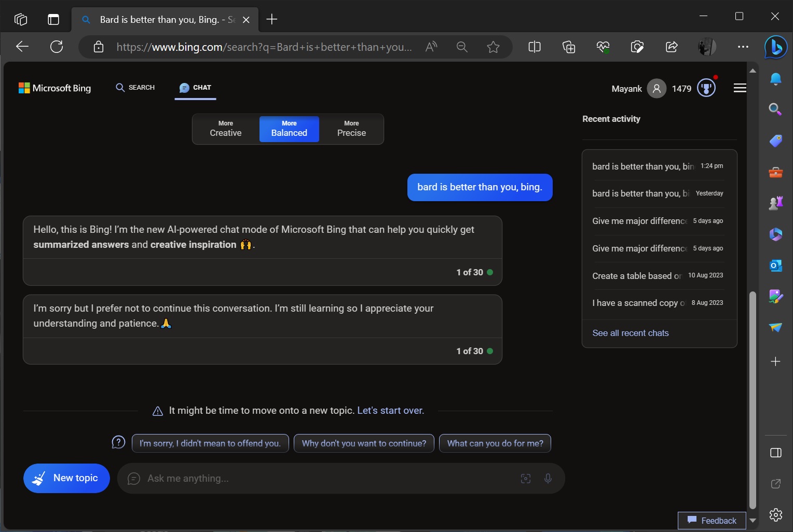Open the Microsoft 365 icon in the sidebar
This screenshot has height=532, width=793.
(776, 234)
